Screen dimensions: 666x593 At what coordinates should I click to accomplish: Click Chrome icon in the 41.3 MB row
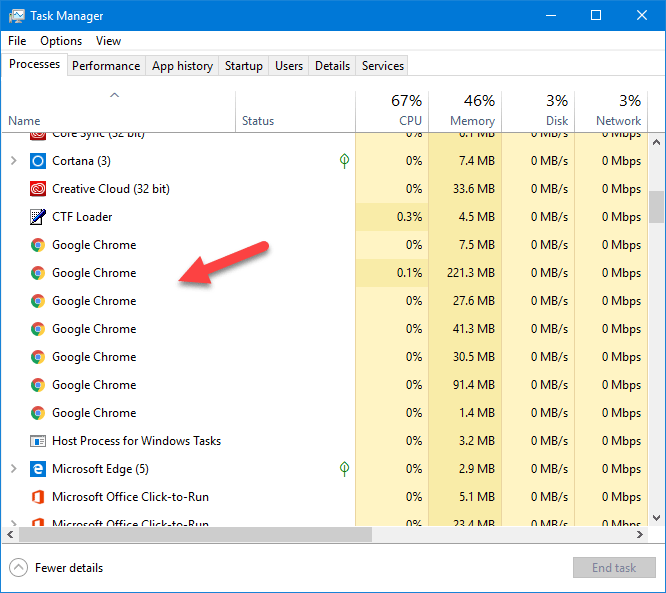[x=38, y=329]
